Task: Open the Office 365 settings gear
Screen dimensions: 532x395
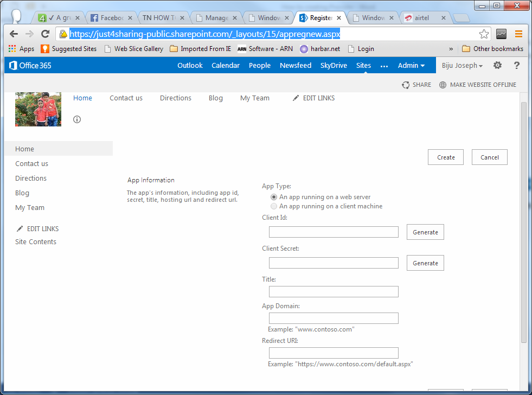Action: (x=497, y=65)
